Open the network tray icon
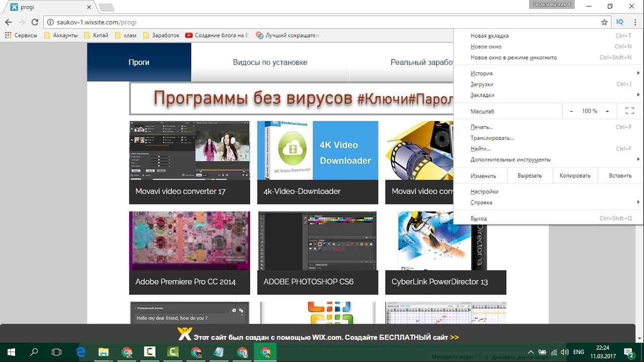The height and width of the screenshot is (362, 644). point(554,352)
